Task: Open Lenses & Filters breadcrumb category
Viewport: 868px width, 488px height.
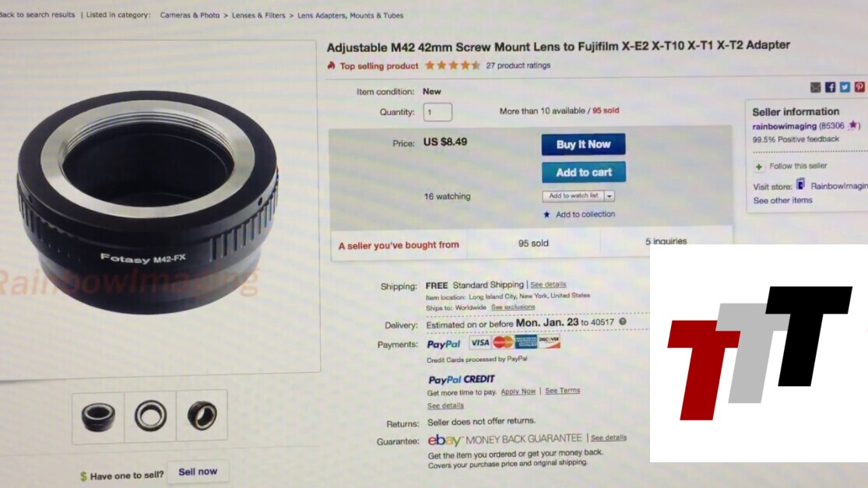Action: 258,16
